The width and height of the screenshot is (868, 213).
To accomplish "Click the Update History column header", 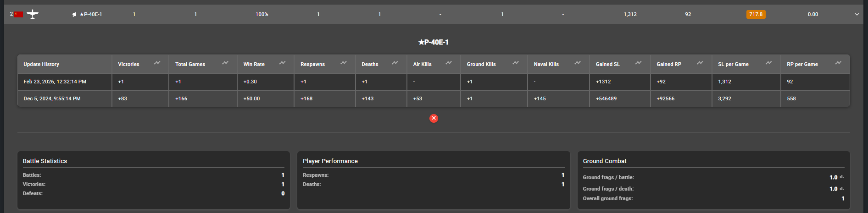I will click(41, 64).
